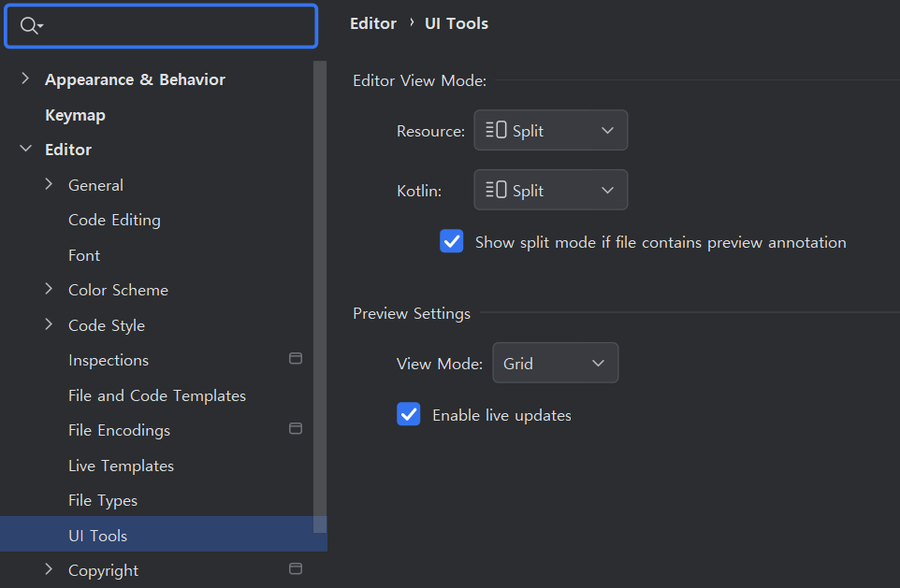The image size is (900, 588).
Task: Click the split icon in Kotlin dropdown
Action: point(496,191)
